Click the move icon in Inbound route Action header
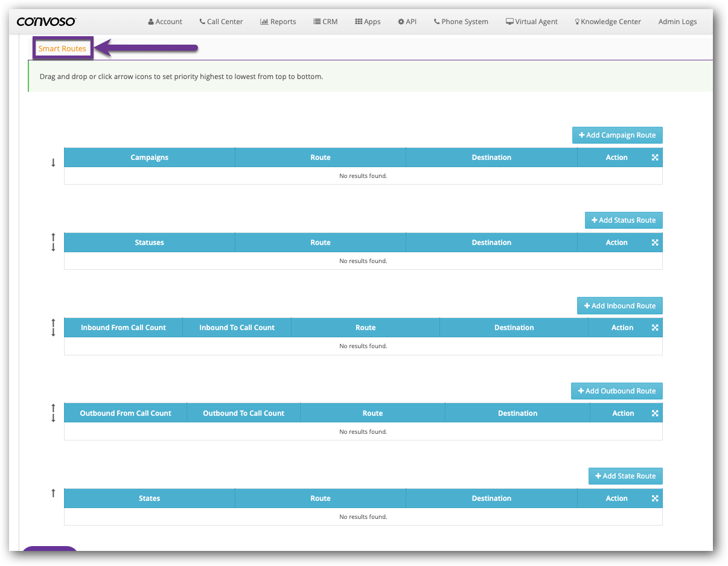This screenshot has width=728, height=566. [x=655, y=327]
